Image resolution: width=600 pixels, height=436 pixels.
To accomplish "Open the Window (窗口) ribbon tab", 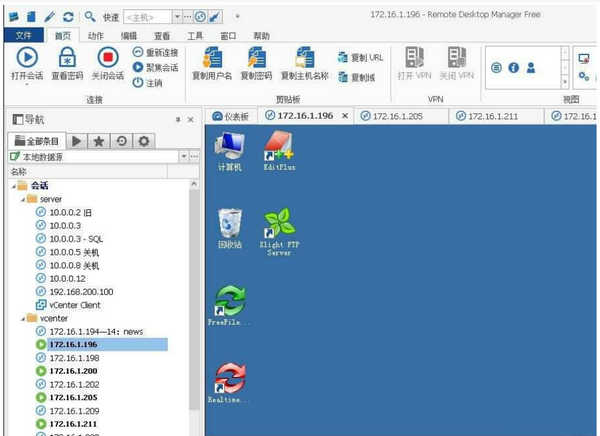I will click(228, 36).
